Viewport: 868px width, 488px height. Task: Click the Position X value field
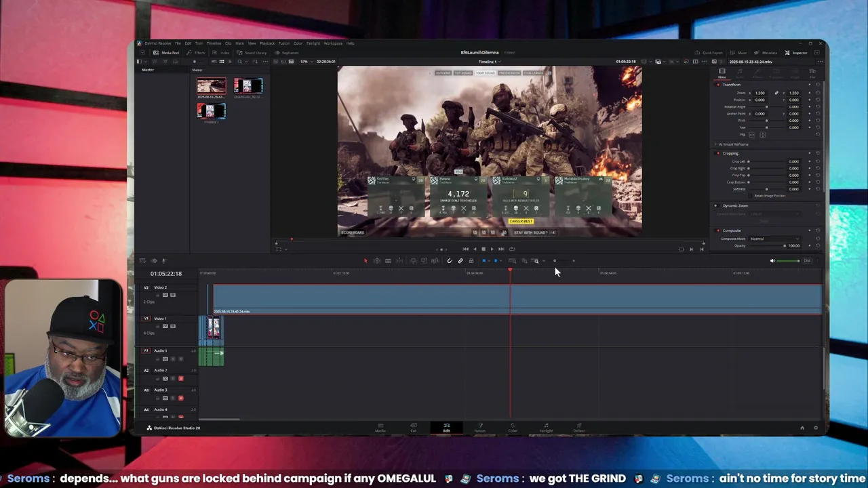[x=759, y=100]
